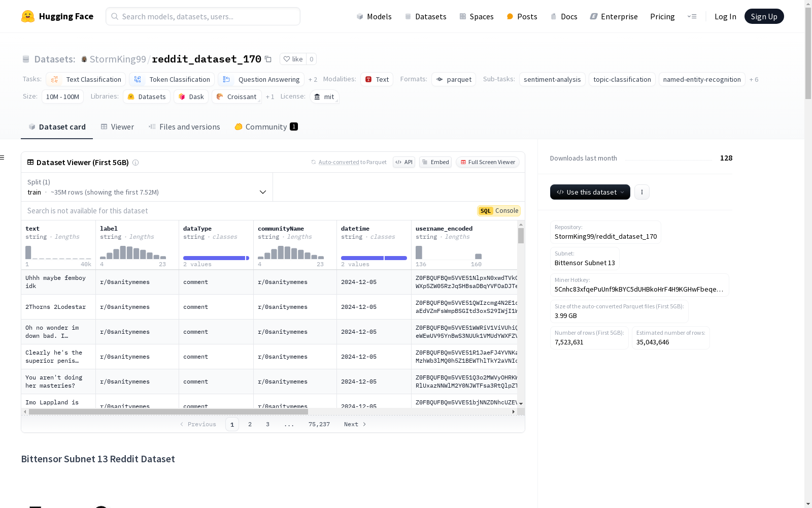
Task: Open the API button in viewer
Action: pos(404,163)
